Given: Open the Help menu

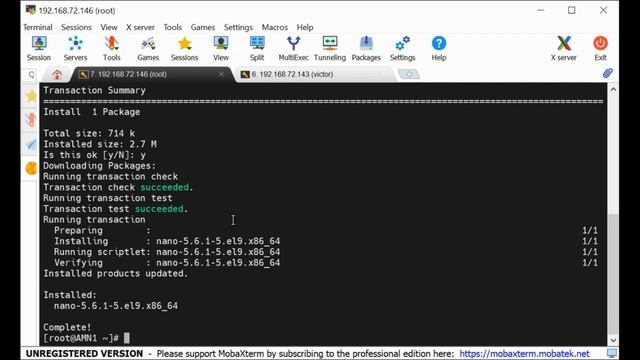Looking at the screenshot, I should click(x=305, y=27).
